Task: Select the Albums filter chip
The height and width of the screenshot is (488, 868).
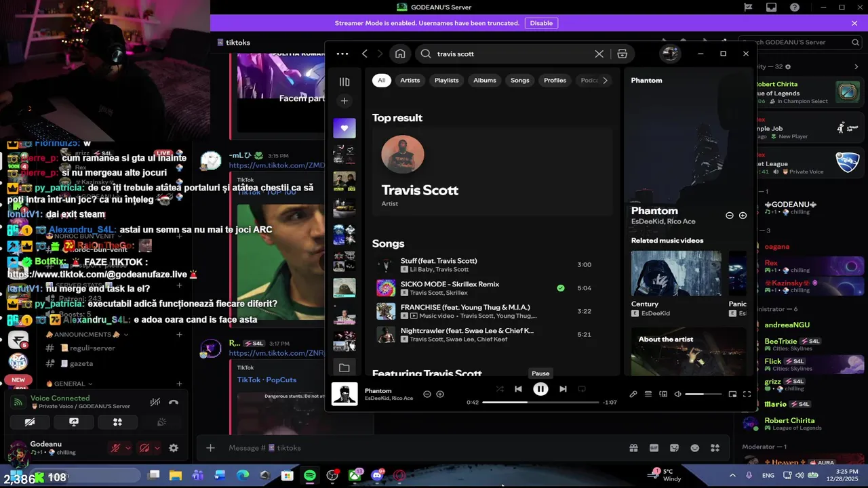Action: click(x=485, y=80)
